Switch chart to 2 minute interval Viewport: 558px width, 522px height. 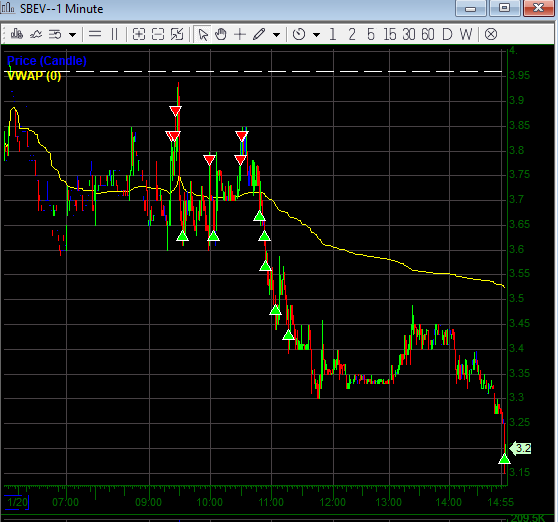(x=352, y=35)
